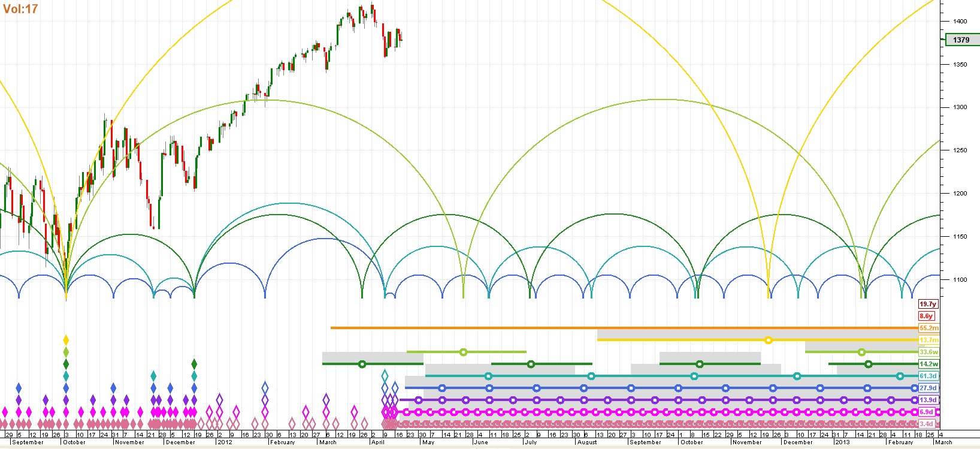Click the Vol:17 indicator text
This screenshot has height=449, width=980.
[x=20, y=9]
